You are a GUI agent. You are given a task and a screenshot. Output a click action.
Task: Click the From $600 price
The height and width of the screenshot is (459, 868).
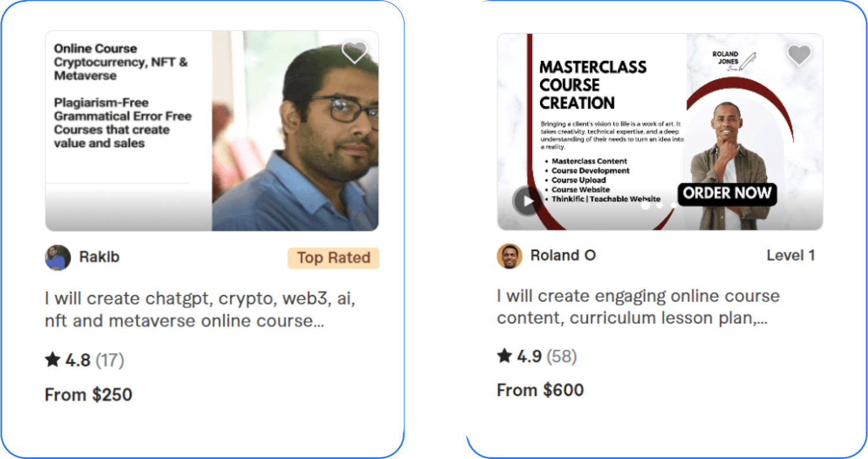(x=540, y=390)
